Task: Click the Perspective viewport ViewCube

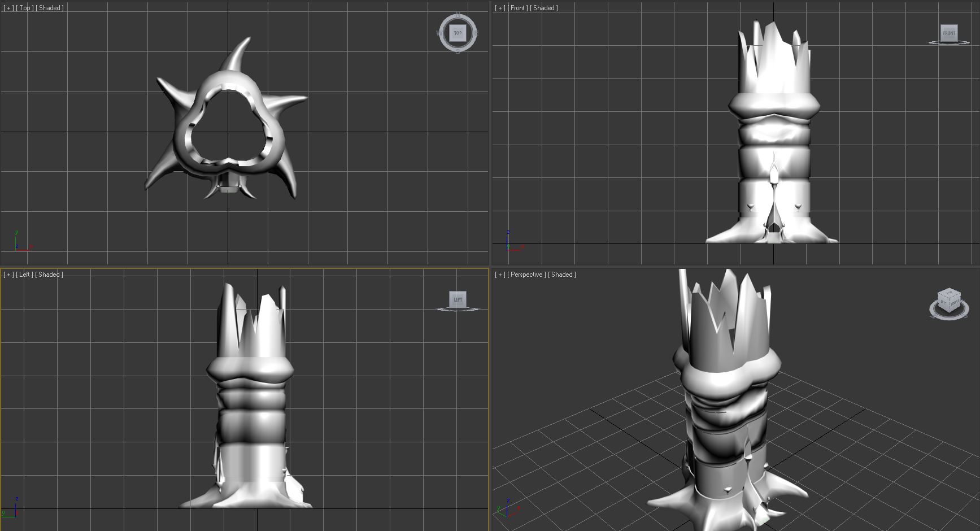Action: (949, 301)
